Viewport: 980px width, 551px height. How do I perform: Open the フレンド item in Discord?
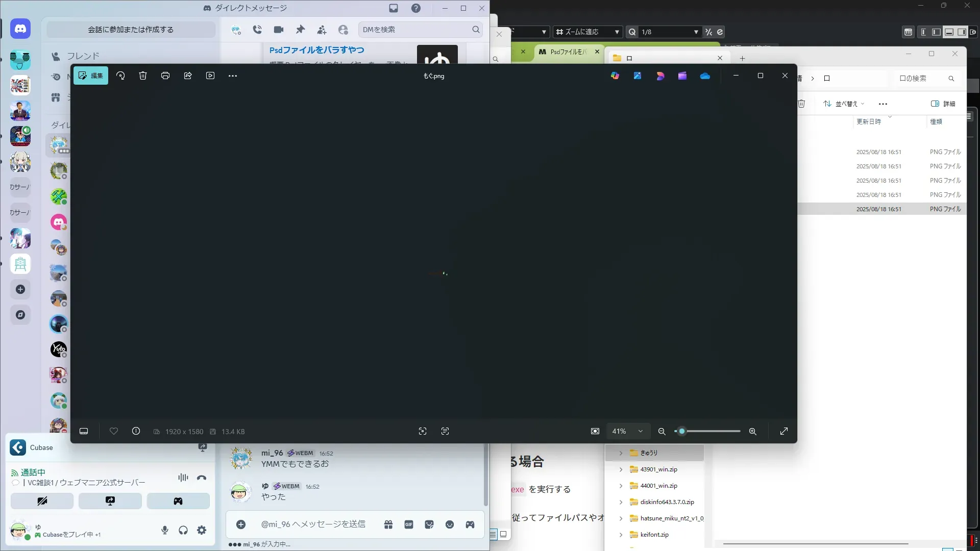point(83,56)
